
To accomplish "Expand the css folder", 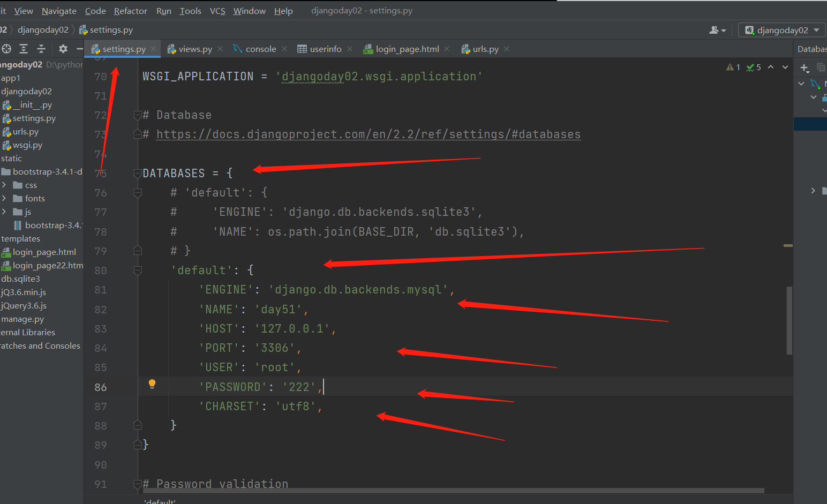I will pyautogui.click(x=4, y=185).
